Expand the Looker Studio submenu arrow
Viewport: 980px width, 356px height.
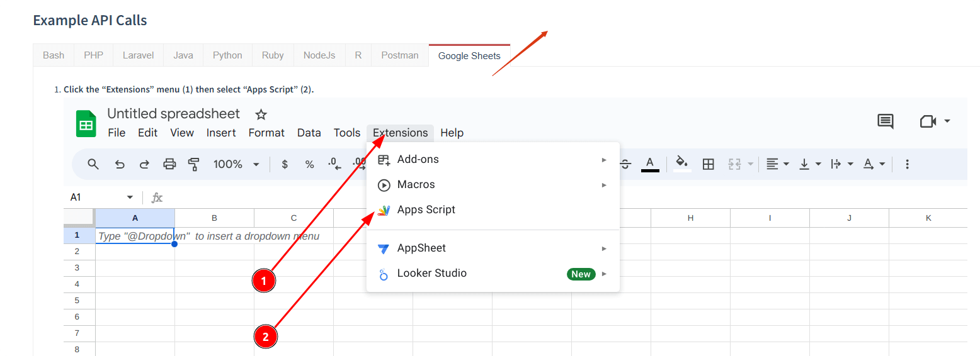[604, 274]
